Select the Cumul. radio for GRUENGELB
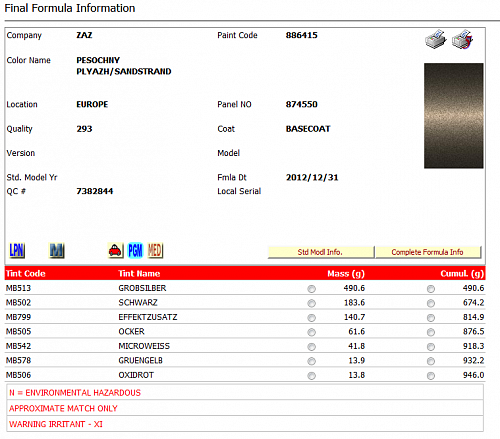Viewport: 500px width, 439px height. 431,361
